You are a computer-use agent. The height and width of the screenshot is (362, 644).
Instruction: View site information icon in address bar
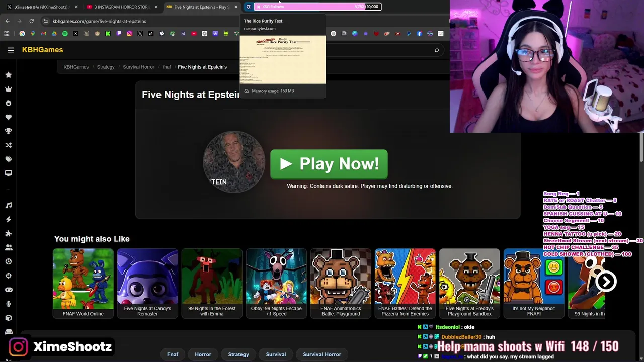46,21
